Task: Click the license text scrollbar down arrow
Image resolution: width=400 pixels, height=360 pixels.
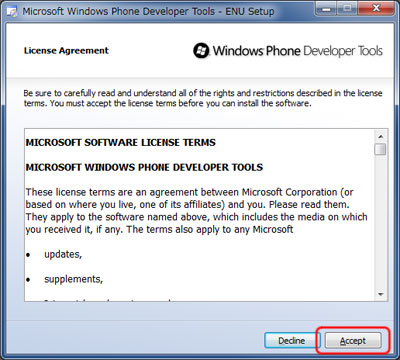Action: (380, 294)
